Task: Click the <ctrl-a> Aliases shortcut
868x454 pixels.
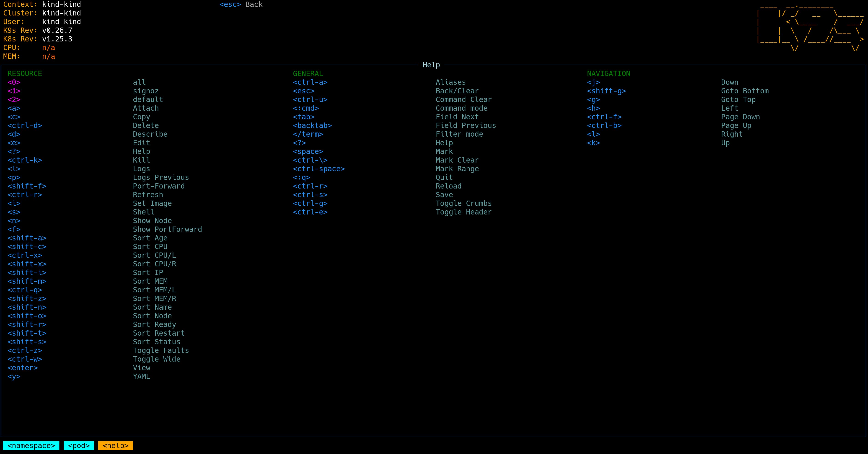Action: click(310, 82)
